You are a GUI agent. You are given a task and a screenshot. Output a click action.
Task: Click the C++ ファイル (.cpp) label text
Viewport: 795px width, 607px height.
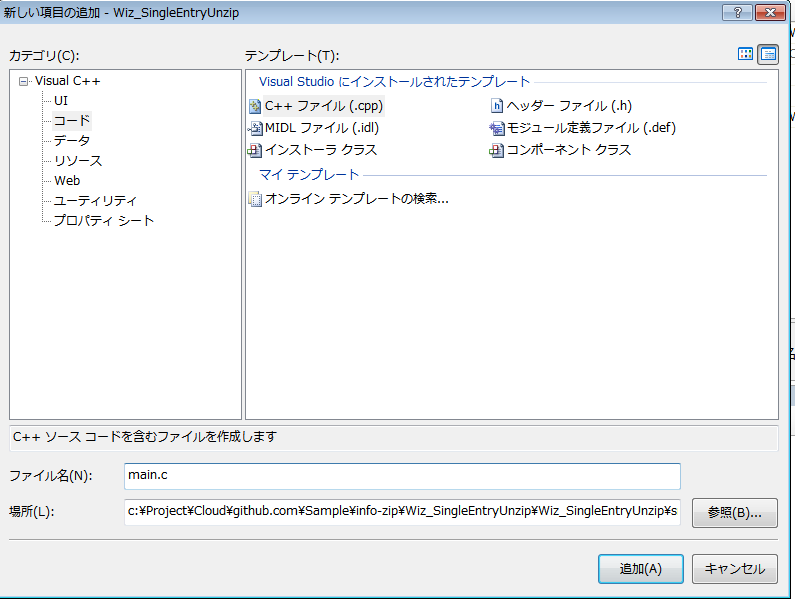(x=324, y=106)
